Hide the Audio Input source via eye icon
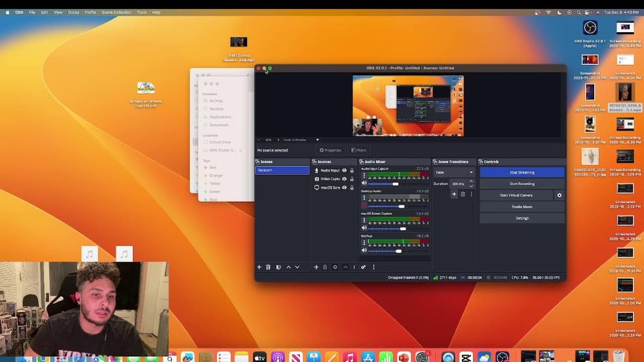The image size is (644, 362). tap(345, 171)
